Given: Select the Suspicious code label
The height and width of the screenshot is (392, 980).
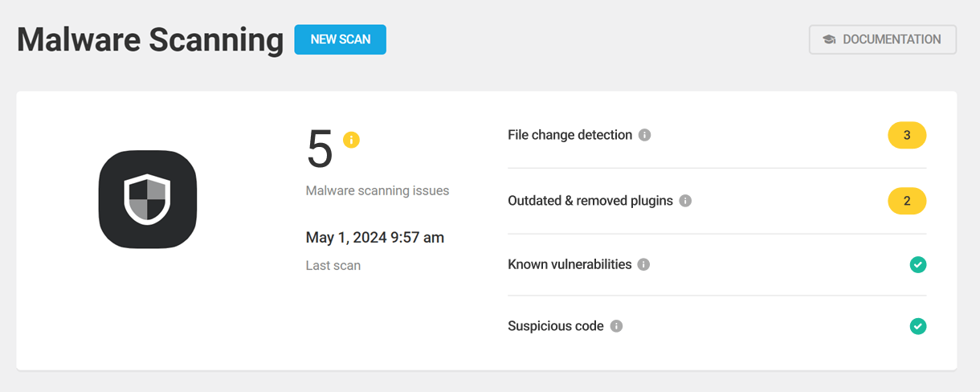Looking at the screenshot, I should (x=556, y=326).
